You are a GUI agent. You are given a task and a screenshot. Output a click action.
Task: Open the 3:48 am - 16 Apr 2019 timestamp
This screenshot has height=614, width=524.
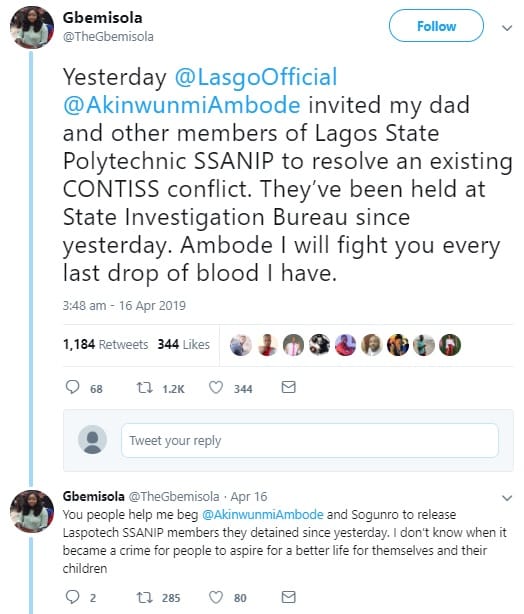124,305
